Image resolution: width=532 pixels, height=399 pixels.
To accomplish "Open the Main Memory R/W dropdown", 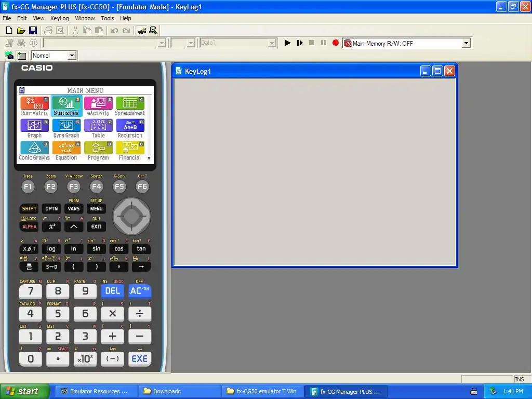I will tap(466, 43).
